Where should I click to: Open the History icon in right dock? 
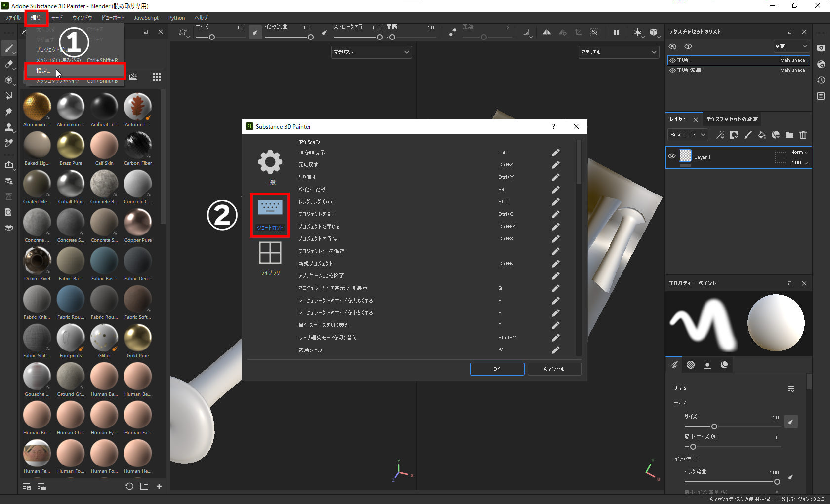(x=821, y=80)
